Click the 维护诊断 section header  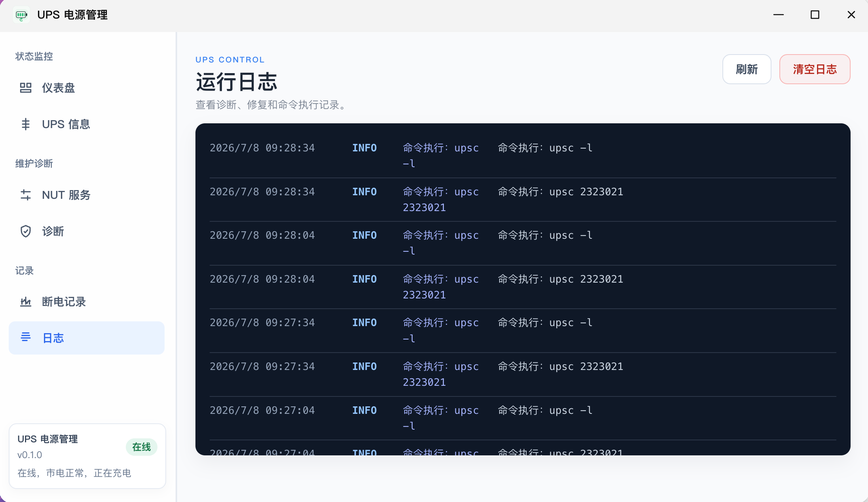tap(34, 164)
